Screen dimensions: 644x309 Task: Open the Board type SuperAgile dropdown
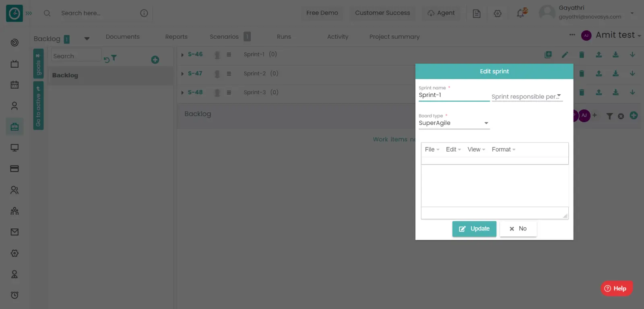(x=454, y=123)
